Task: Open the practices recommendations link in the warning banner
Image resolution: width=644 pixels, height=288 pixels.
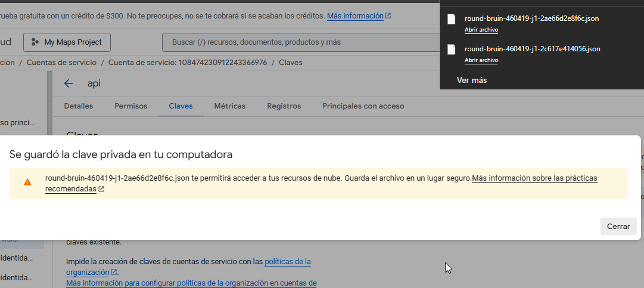Action: (x=534, y=178)
